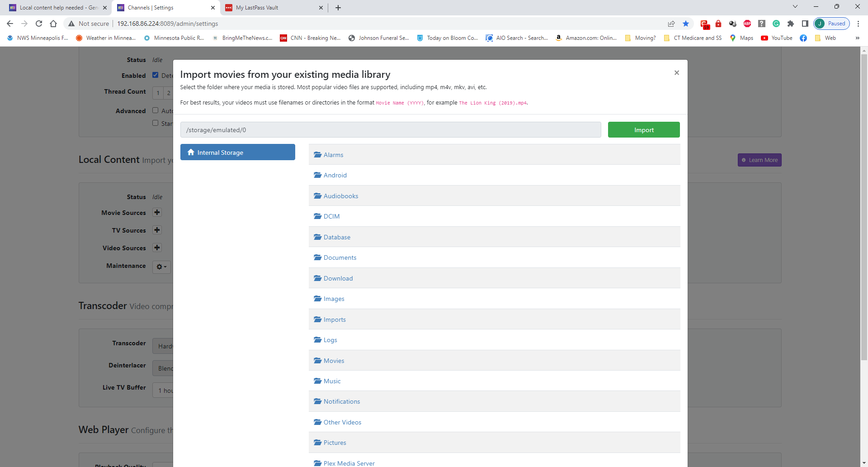Open the Maintenance gear dropdown

[x=161, y=267]
